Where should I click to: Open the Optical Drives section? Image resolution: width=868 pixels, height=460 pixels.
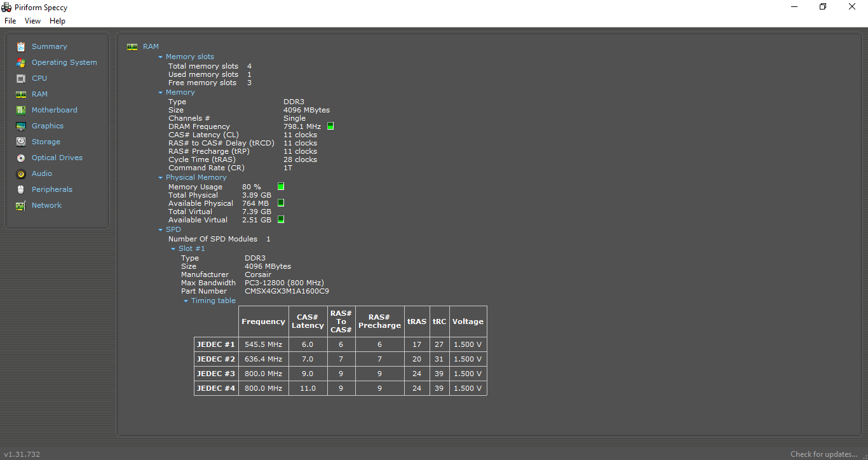[57, 158]
